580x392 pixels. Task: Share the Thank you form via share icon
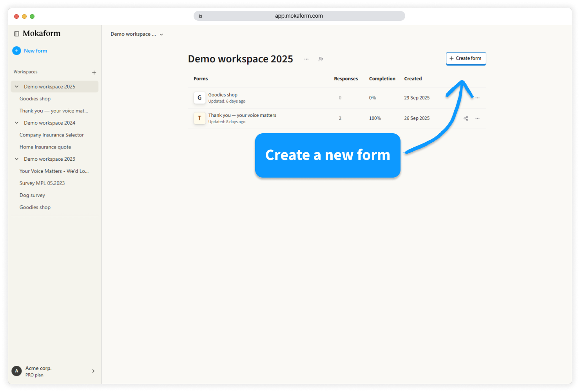[x=466, y=118]
